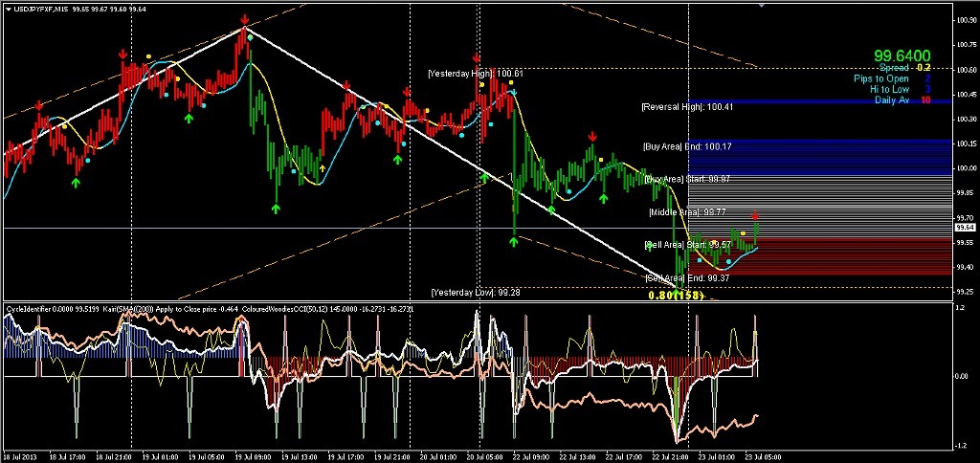The image size is (980, 463).
Task: Click the Spread 0.2 label
Action: (x=904, y=68)
